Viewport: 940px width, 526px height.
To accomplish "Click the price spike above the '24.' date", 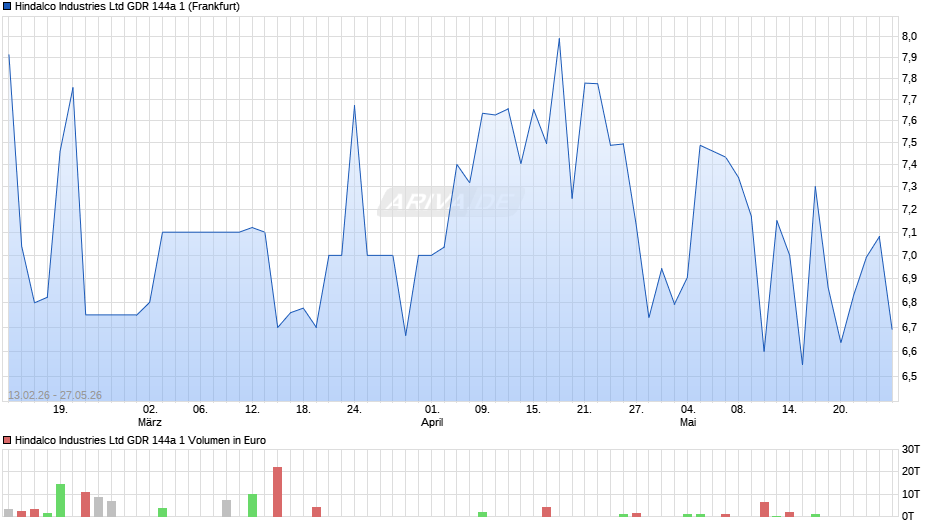I will click(x=354, y=106).
